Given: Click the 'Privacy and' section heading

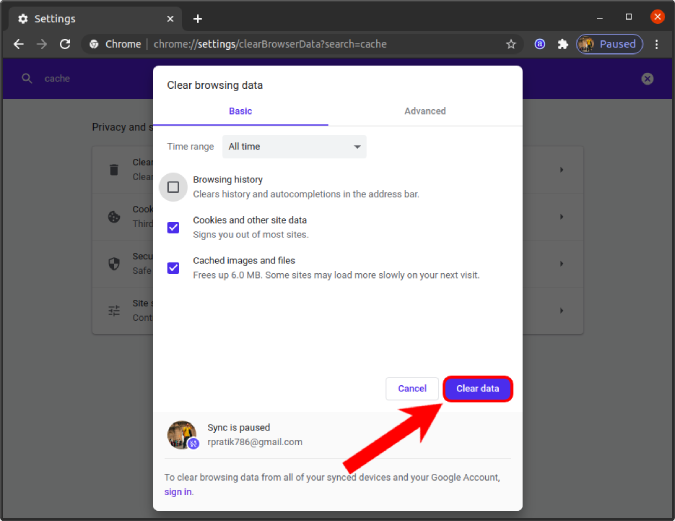Looking at the screenshot, I should [x=122, y=127].
